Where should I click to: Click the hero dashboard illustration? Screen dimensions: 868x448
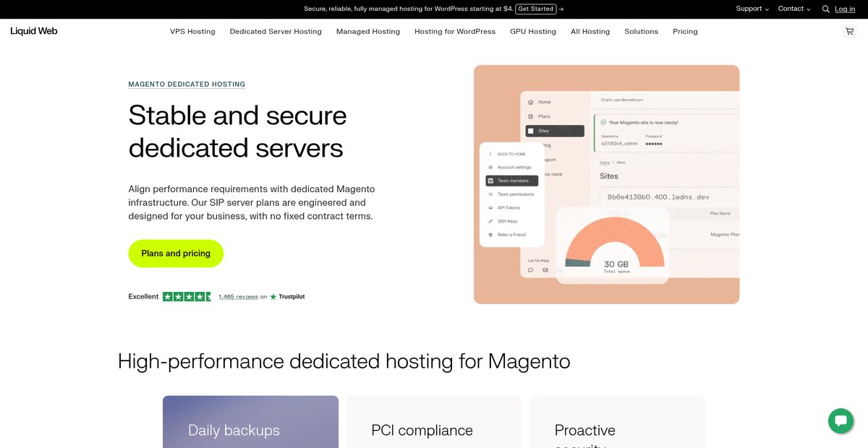click(x=606, y=184)
